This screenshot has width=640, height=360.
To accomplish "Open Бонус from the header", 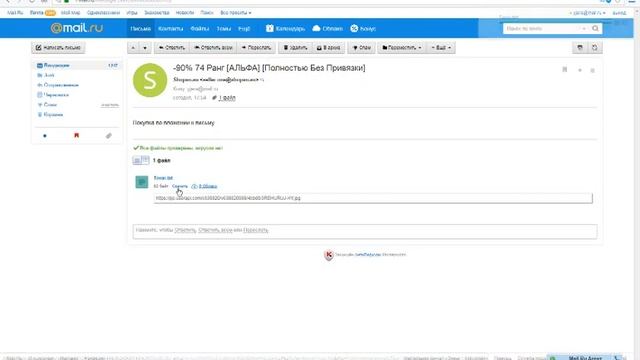I will (363, 29).
